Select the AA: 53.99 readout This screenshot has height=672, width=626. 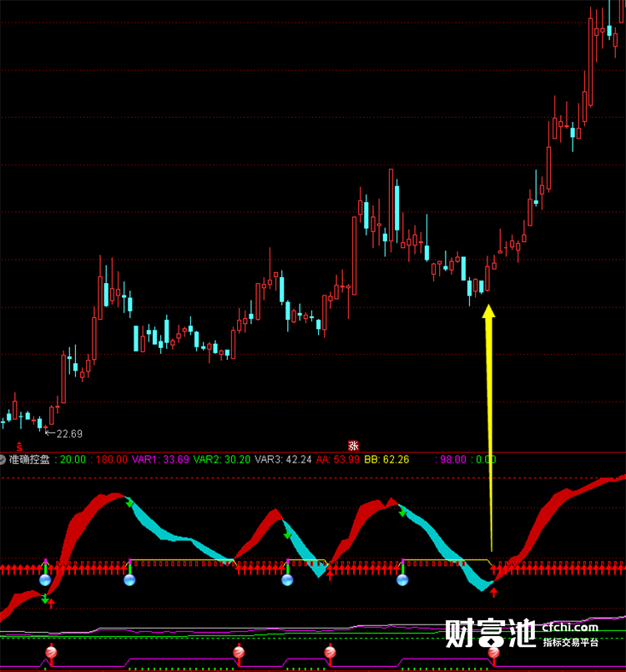(x=338, y=459)
